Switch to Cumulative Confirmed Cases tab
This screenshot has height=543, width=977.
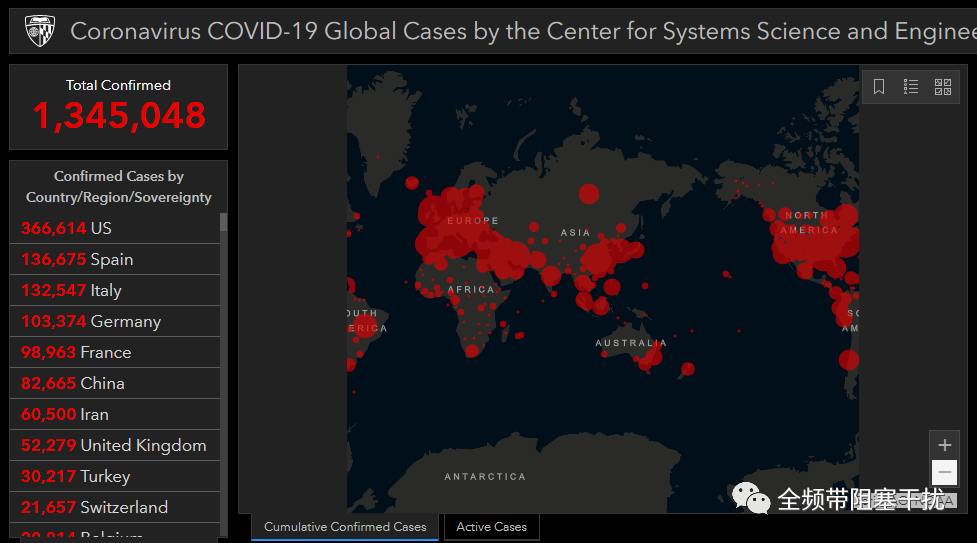point(345,527)
